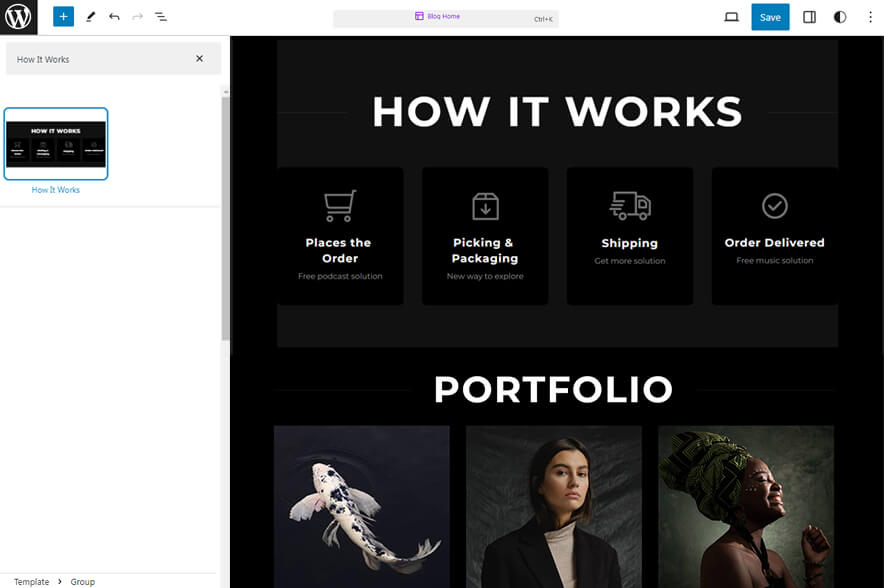Redo the last change
The width and height of the screenshot is (884, 588).
pyautogui.click(x=136, y=16)
